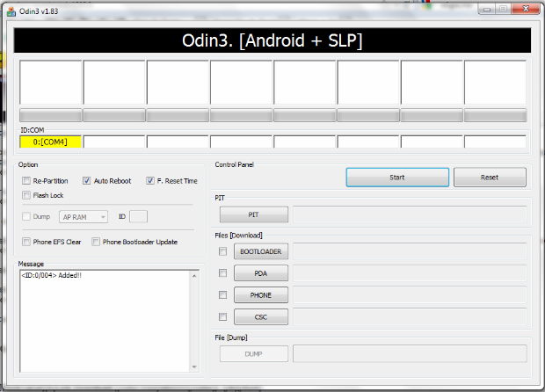This screenshot has height=392, width=545.
Task: Enable Phone Bootloader Update option
Action: tap(96, 242)
